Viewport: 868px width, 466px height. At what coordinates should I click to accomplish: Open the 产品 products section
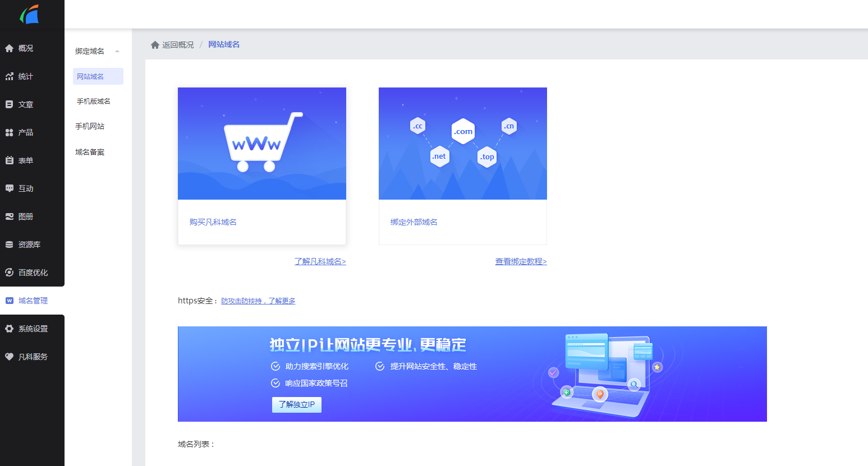[x=22, y=132]
